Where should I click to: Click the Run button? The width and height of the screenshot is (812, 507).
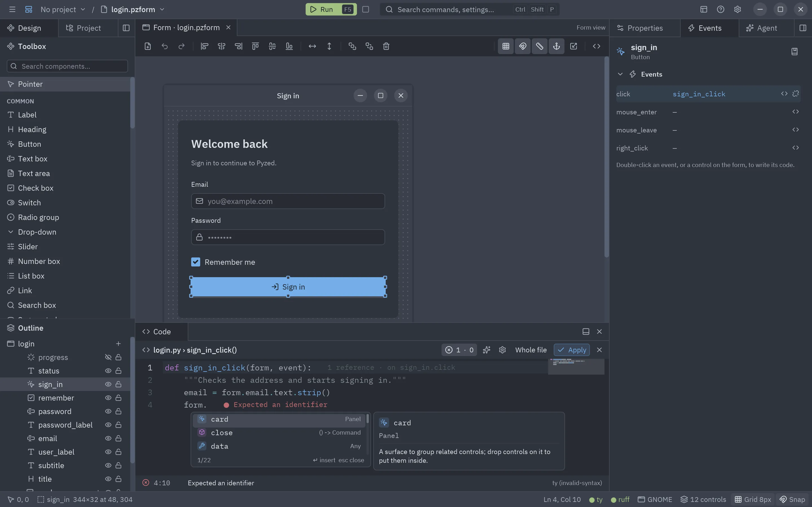point(330,9)
